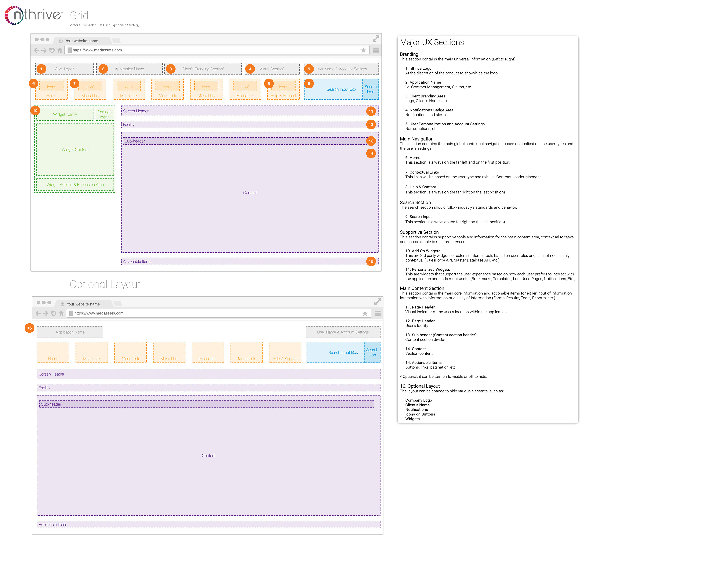Select the Home menu item in top layout
The width and height of the screenshot is (728, 571).
coord(51,89)
